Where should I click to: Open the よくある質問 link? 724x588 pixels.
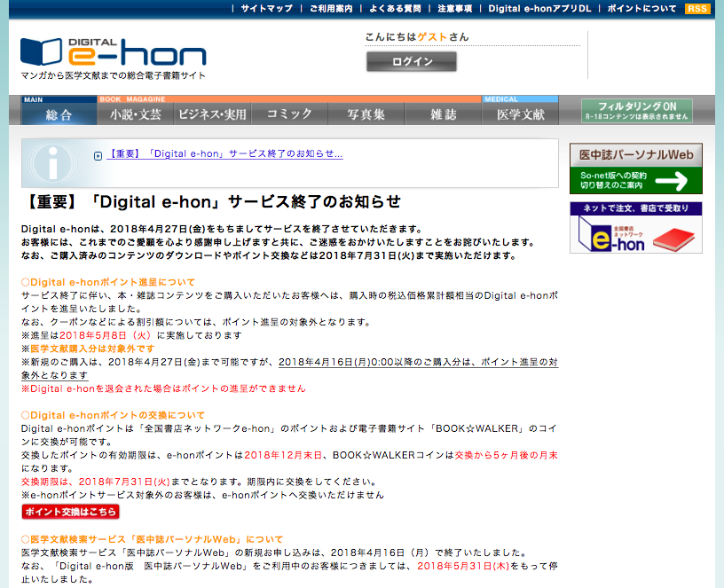coord(395,8)
